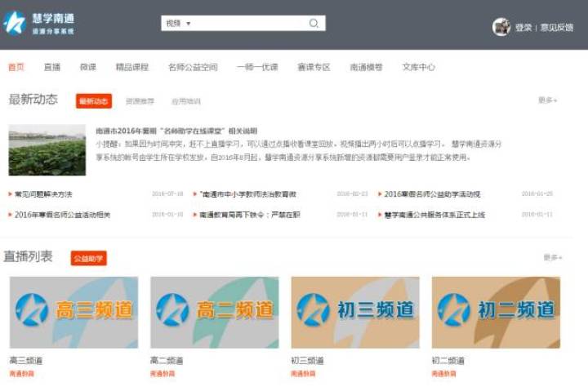Open the lotus field news thumbnail

[47, 150]
